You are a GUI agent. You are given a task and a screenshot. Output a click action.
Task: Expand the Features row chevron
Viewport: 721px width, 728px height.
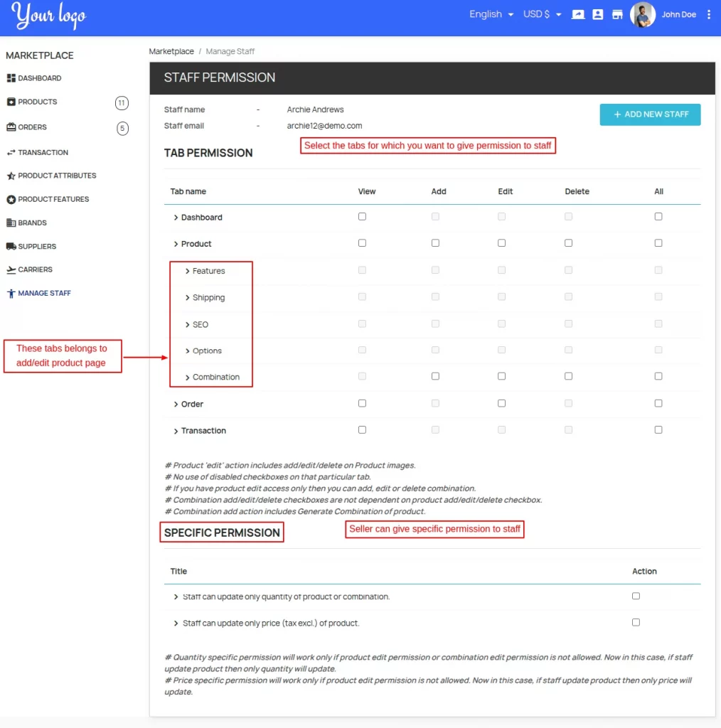(187, 271)
